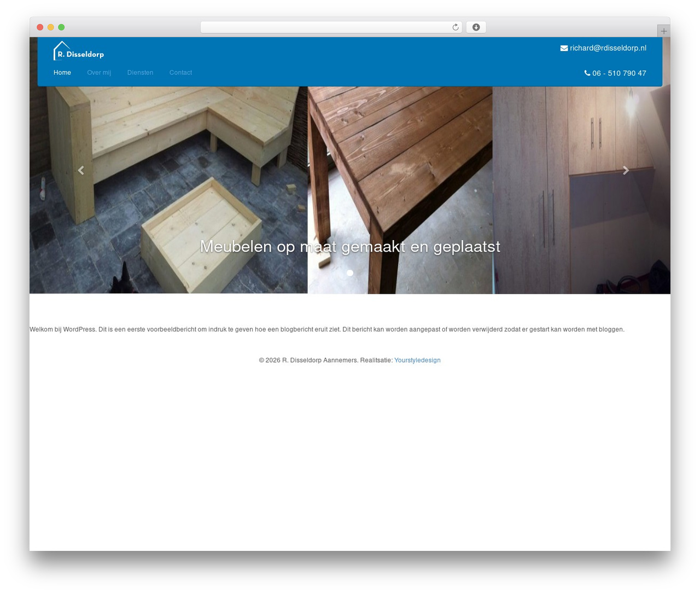Close the browser window with red button
This screenshot has width=700, height=593.
pyautogui.click(x=40, y=27)
